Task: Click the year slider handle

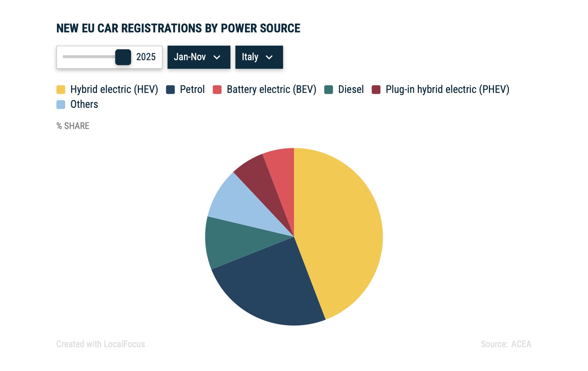Action: [x=123, y=57]
